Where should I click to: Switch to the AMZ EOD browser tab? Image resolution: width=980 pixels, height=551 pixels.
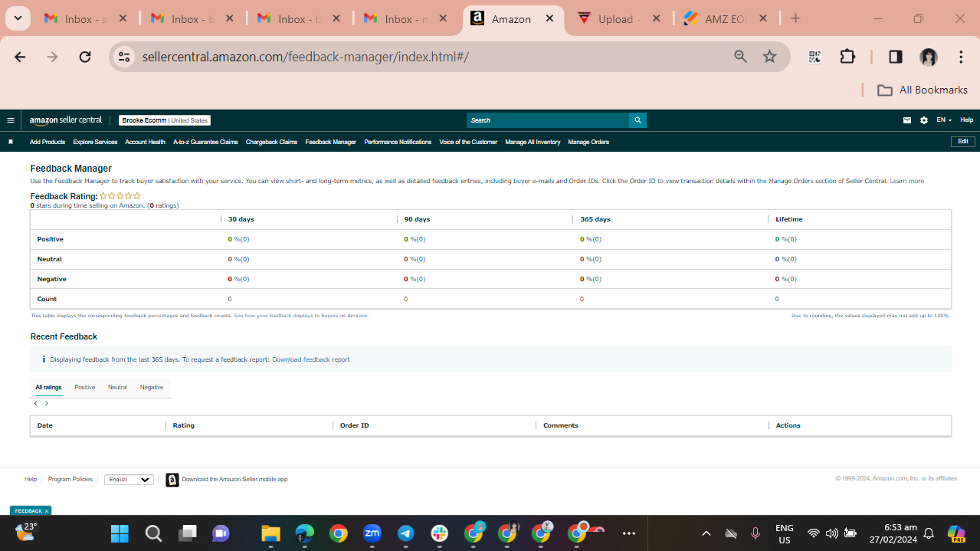click(x=725, y=19)
